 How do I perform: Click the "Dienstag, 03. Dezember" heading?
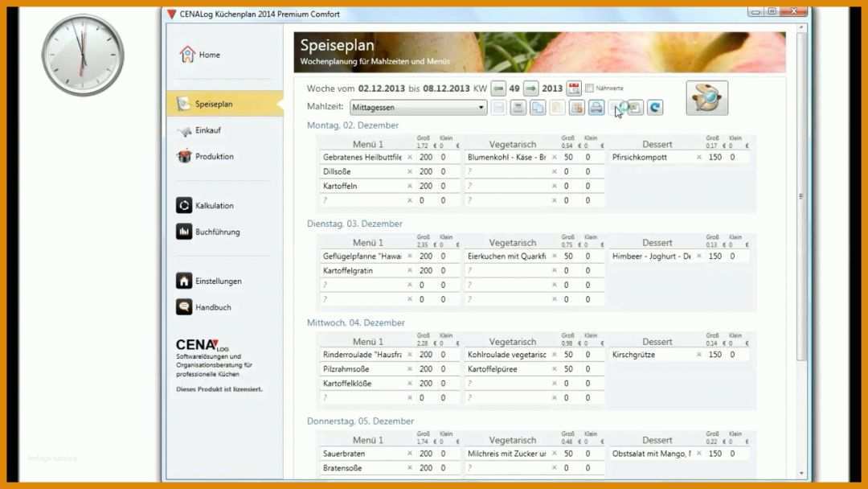pyautogui.click(x=355, y=224)
